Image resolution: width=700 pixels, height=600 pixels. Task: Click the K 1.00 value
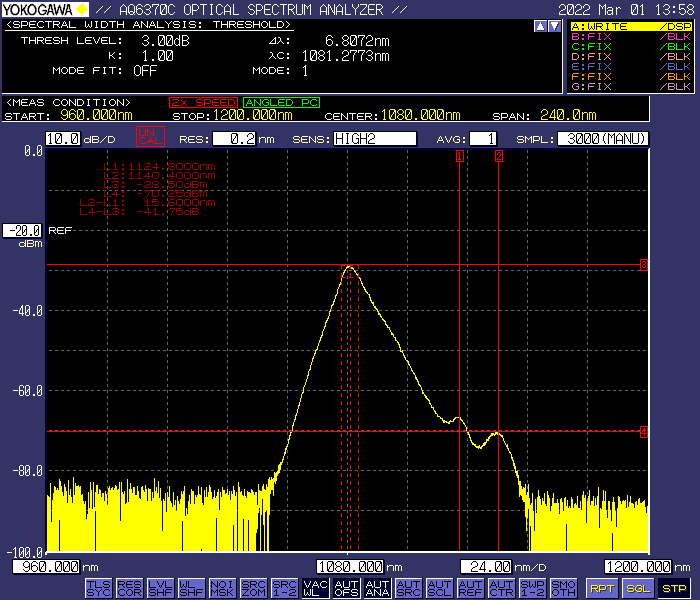coord(158,56)
